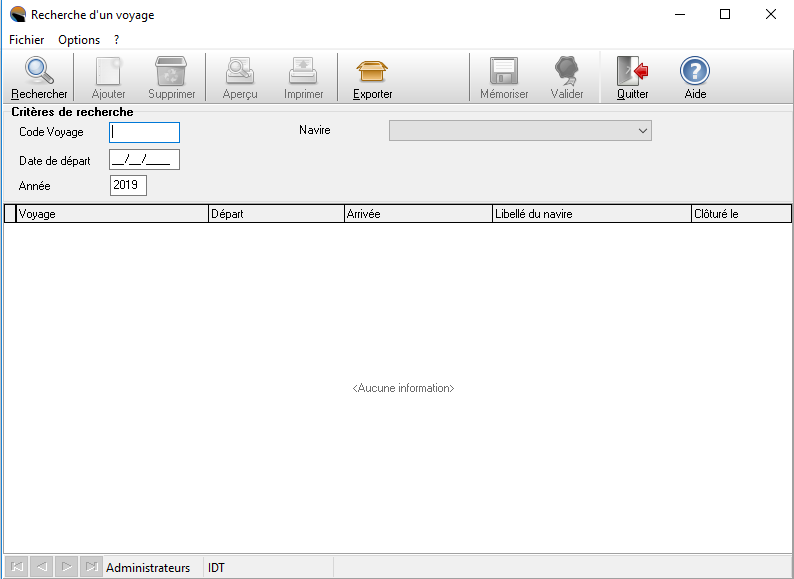
Task: Sort by the Voyage column header
Action: [x=112, y=214]
